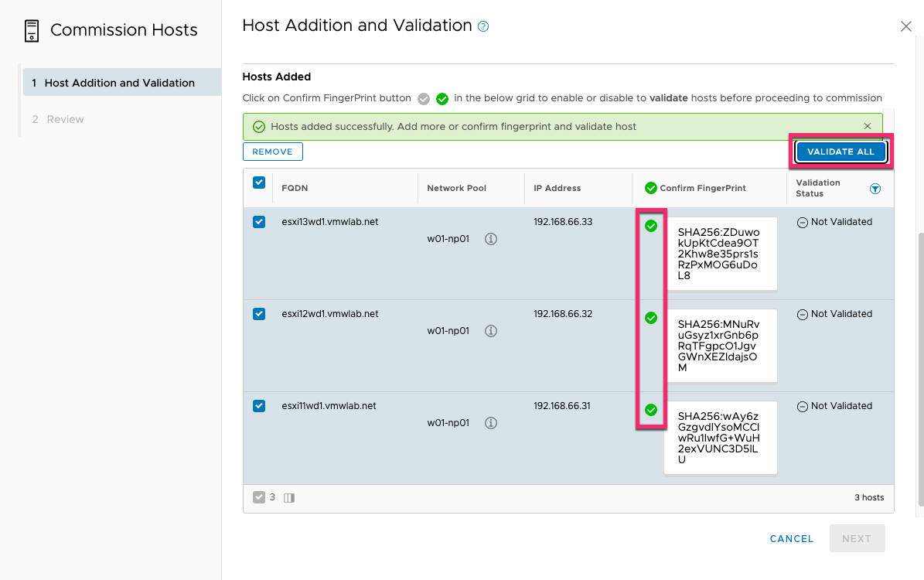
Task: Click the Next button
Action: pos(857,538)
